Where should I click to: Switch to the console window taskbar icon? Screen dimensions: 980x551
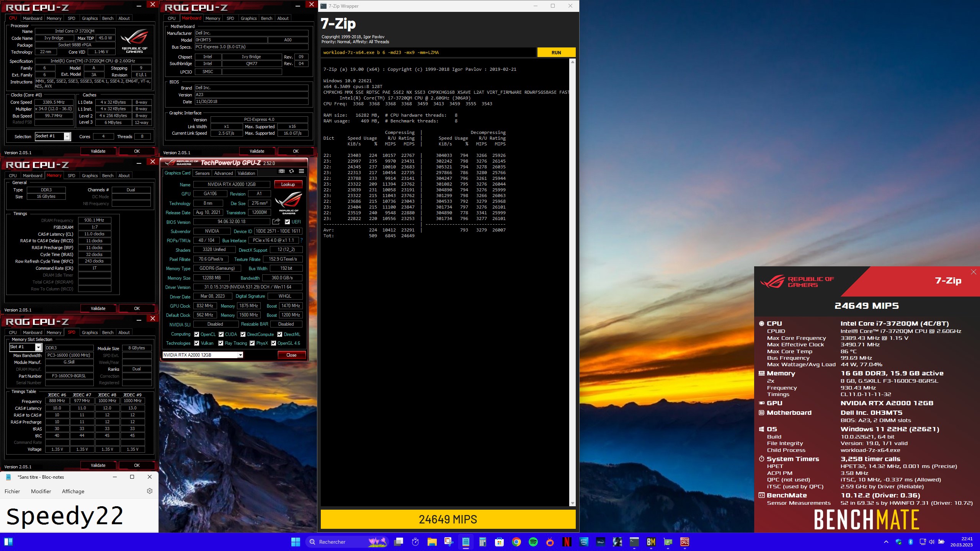click(x=634, y=542)
